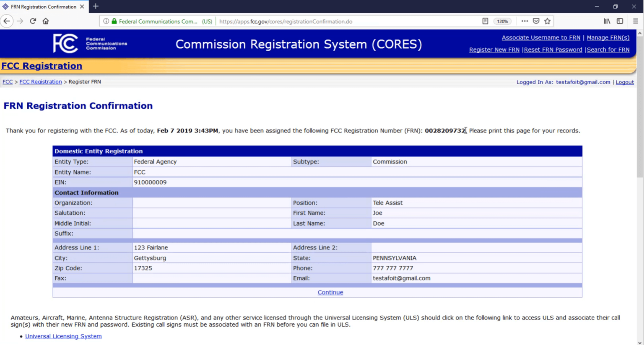This screenshot has width=644, height=345.
Task: Select the FRN Registration Confirmation tab
Action: pyautogui.click(x=42, y=6)
